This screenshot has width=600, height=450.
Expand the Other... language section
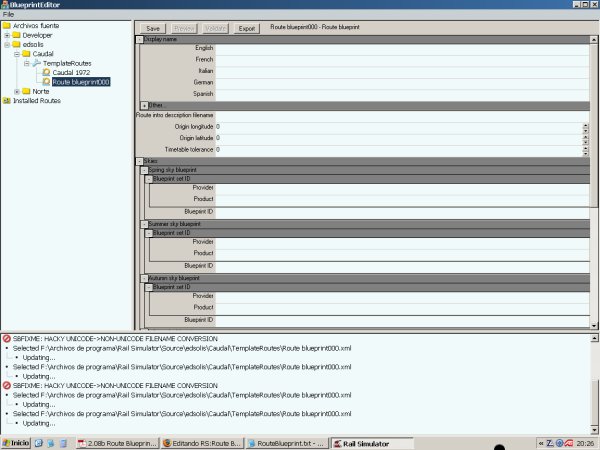point(144,104)
